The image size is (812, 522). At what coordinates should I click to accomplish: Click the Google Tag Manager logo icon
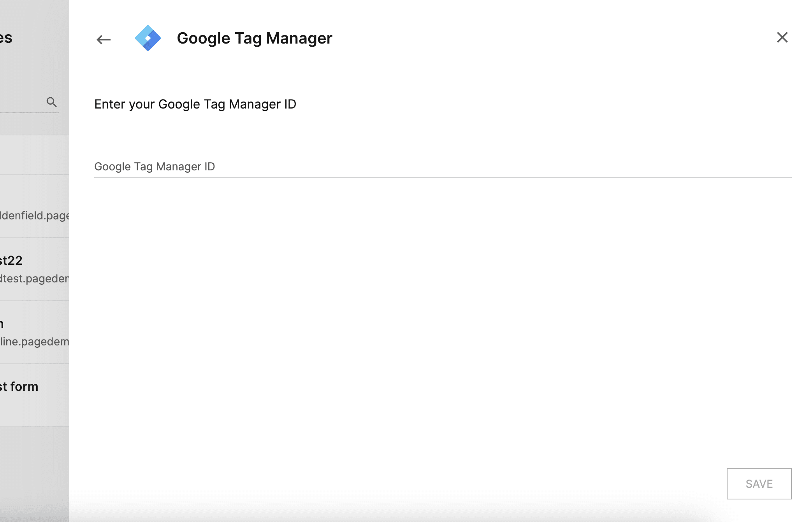pos(148,38)
